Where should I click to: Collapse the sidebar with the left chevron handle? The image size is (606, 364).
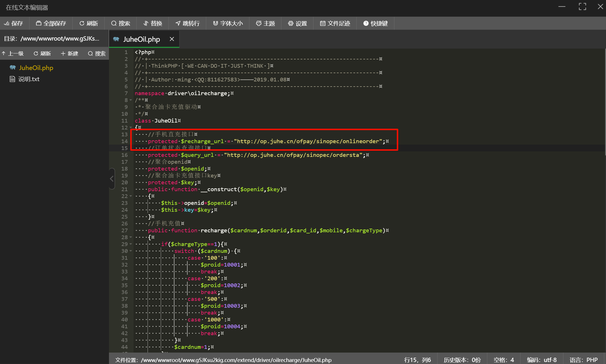[112, 179]
